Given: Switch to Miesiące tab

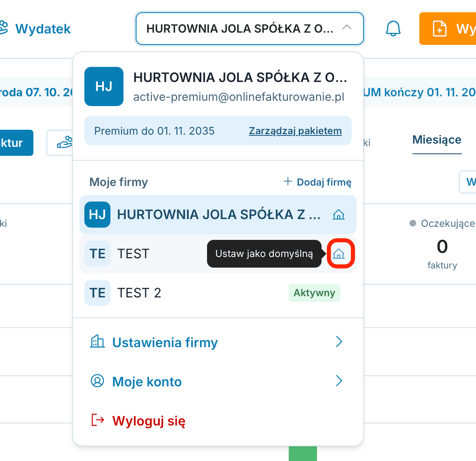Looking at the screenshot, I should (437, 140).
